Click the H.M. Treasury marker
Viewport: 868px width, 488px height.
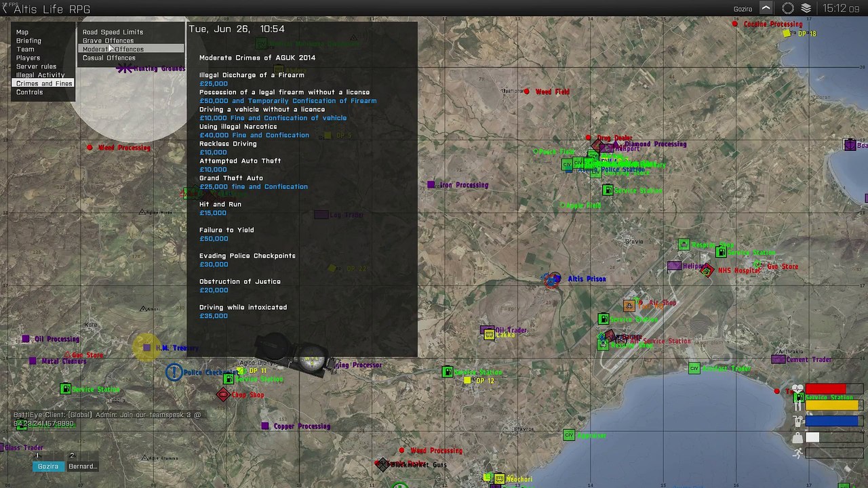[x=147, y=348]
